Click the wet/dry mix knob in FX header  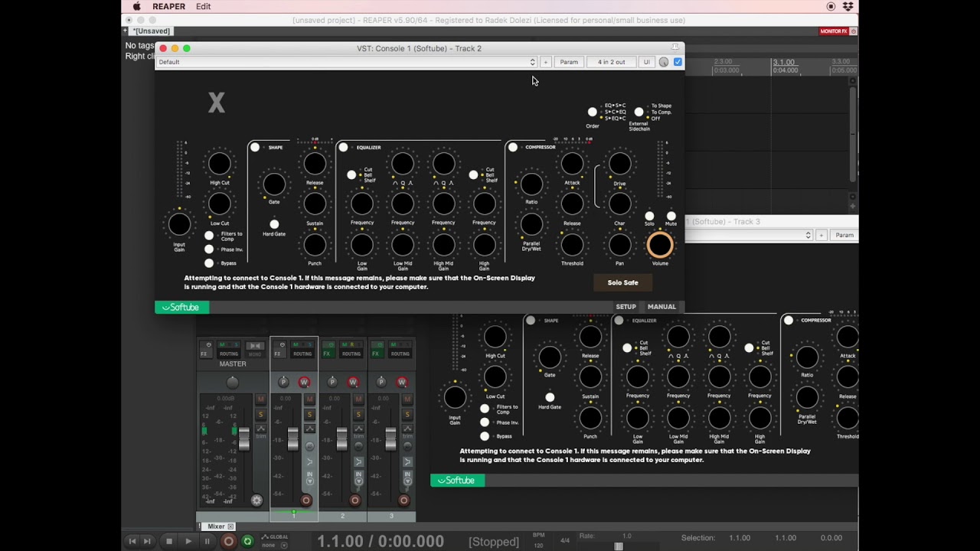coord(664,62)
